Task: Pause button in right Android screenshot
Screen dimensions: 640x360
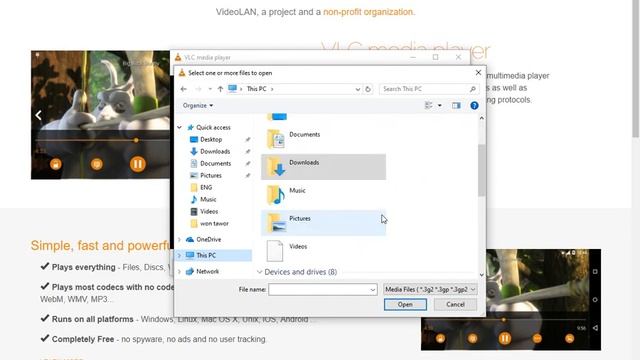Action: [504, 338]
